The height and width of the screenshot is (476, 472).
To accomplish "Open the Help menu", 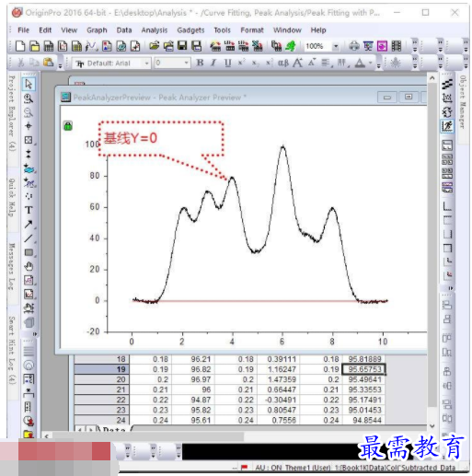I will click(318, 30).
